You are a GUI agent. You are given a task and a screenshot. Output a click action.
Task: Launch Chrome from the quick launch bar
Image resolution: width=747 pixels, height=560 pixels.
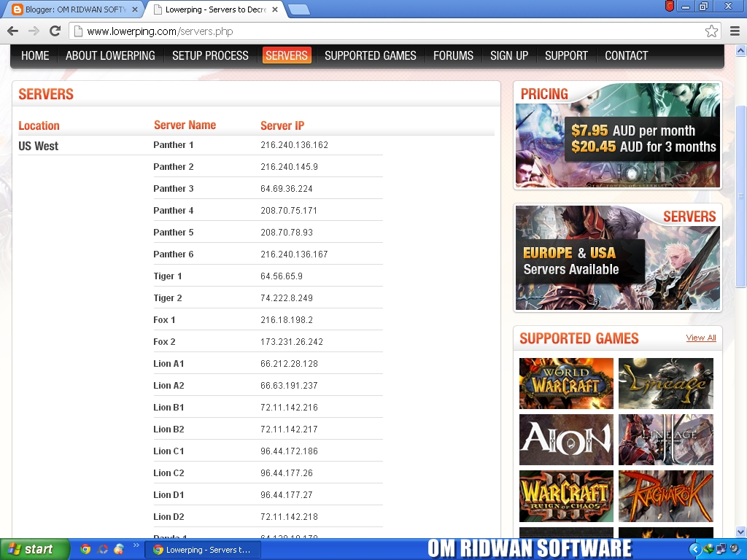pyautogui.click(x=85, y=549)
